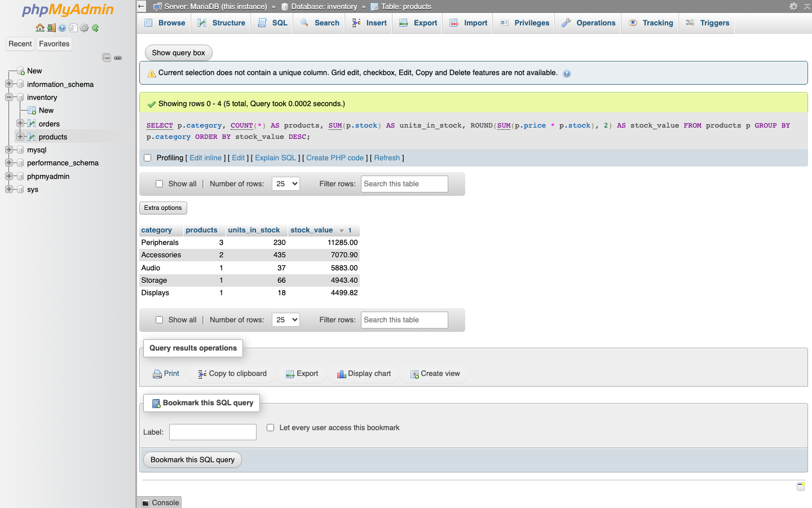
Task: Click the sticky note icon at bottom right
Action: [800, 486]
